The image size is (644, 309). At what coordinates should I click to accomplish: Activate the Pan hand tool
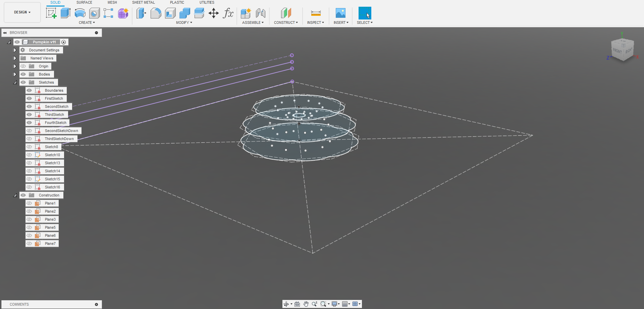[306, 304]
